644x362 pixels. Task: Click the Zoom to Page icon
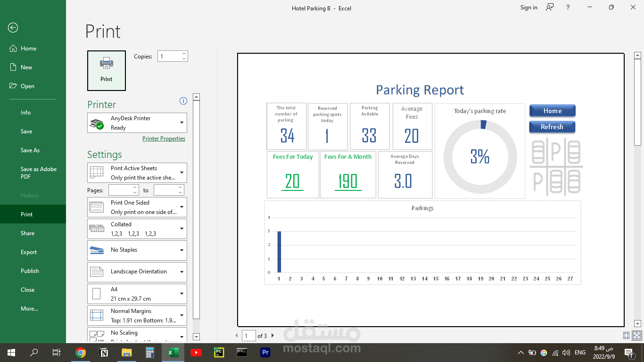pos(637,336)
